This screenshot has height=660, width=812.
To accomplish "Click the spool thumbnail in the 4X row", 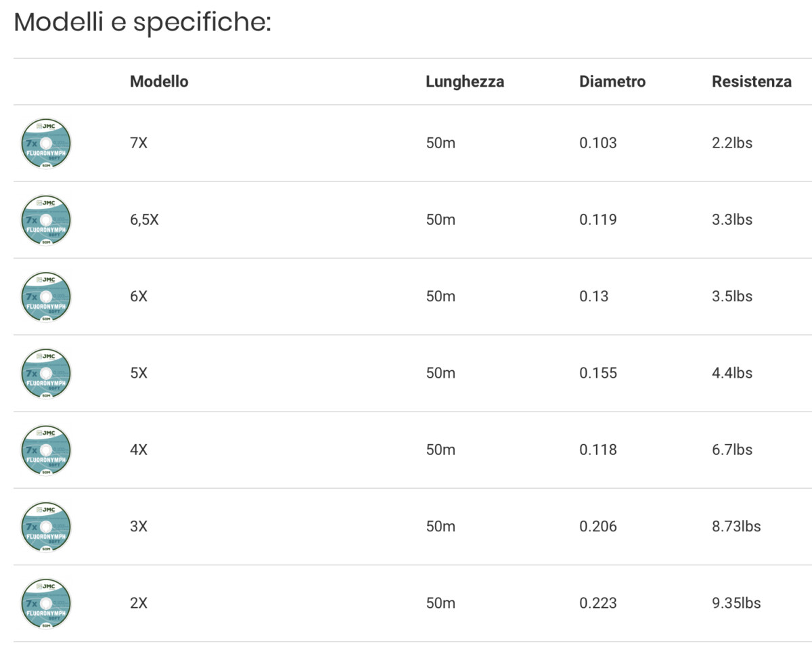I will (x=45, y=450).
